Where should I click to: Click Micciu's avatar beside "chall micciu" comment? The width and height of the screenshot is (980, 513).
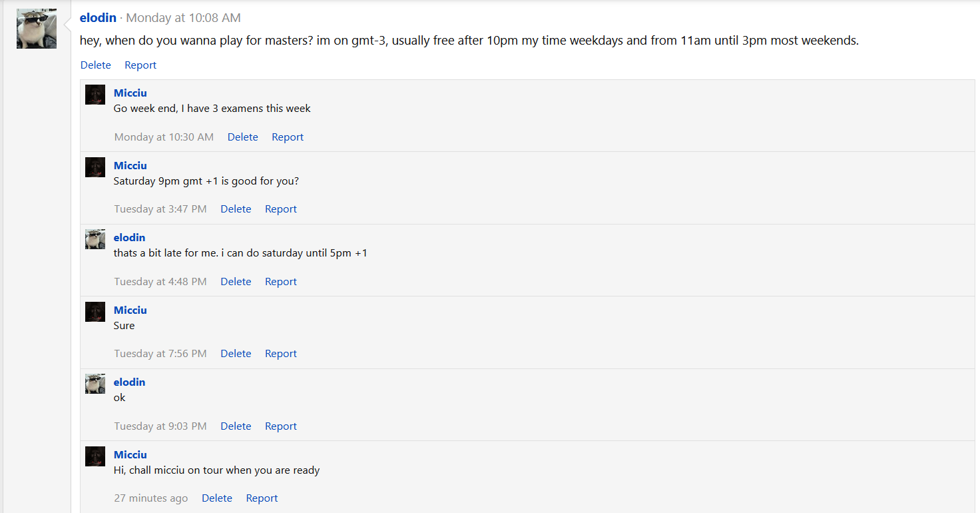[95, 456]
